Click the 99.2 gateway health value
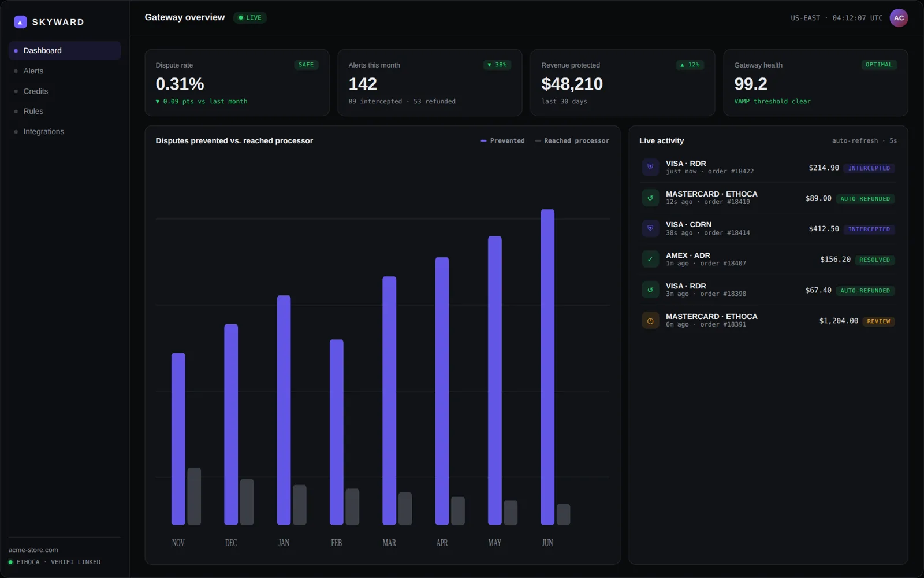924x578 pixels. (x=751, y=84)
